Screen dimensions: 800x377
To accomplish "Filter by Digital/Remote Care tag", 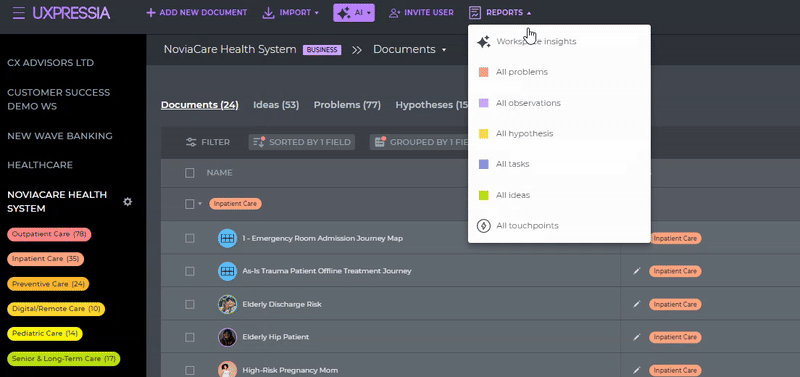I will click(56, 309).
